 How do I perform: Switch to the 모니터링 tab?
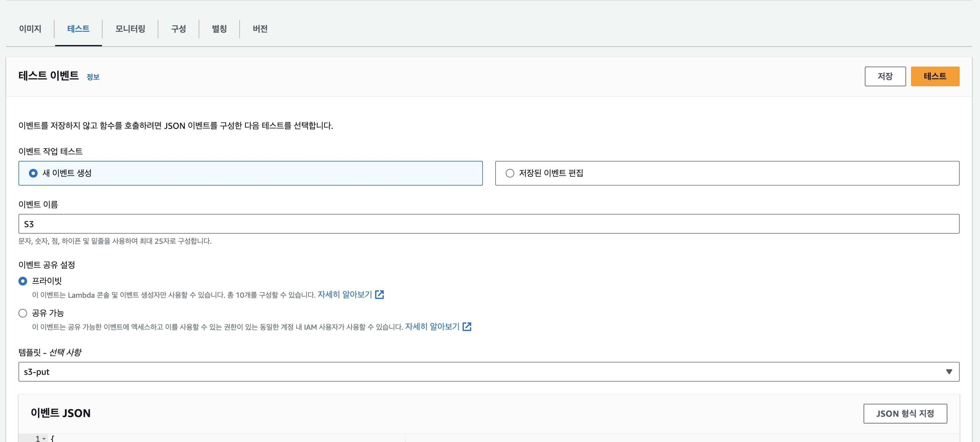coord(130,29)
